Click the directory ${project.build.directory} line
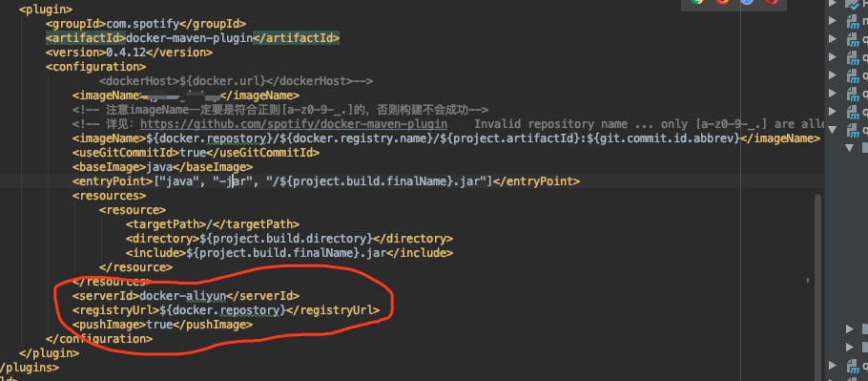 click(289, 239)
